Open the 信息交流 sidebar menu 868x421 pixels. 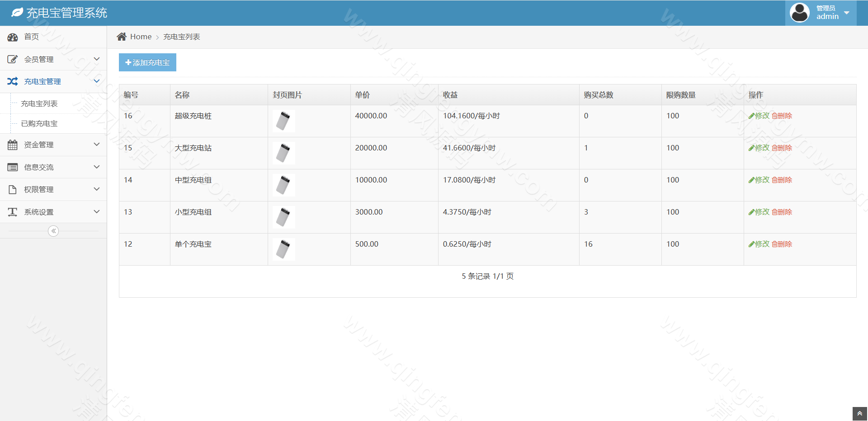pos(39,168)
